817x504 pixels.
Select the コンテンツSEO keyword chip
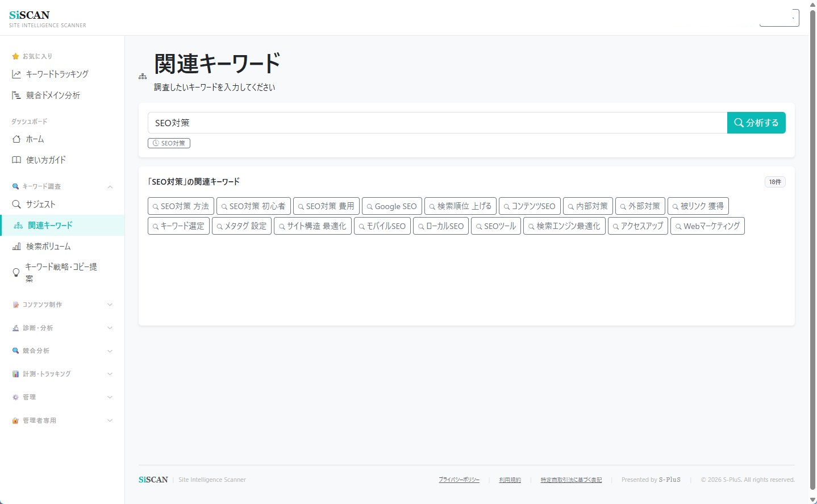point(530,206)
